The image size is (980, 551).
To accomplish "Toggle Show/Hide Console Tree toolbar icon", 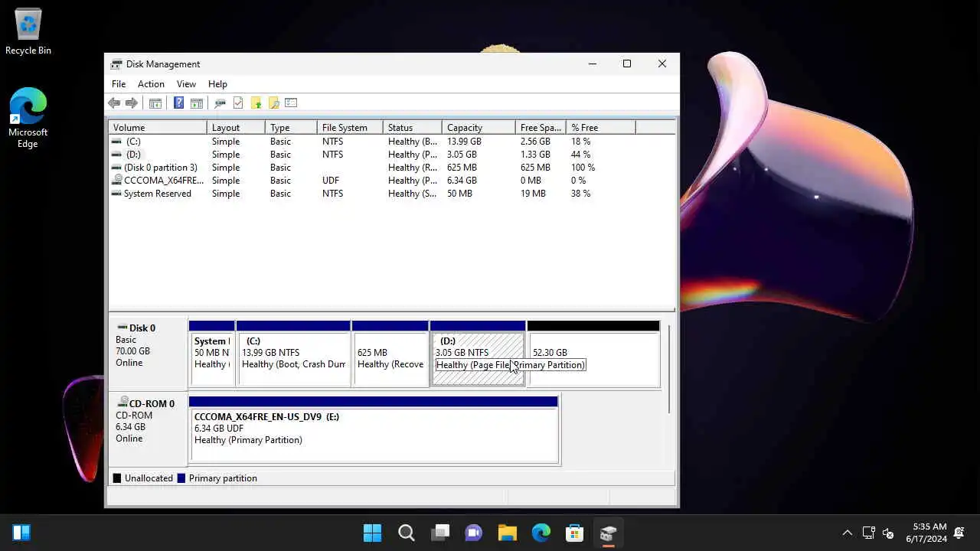I will (155, 103).
